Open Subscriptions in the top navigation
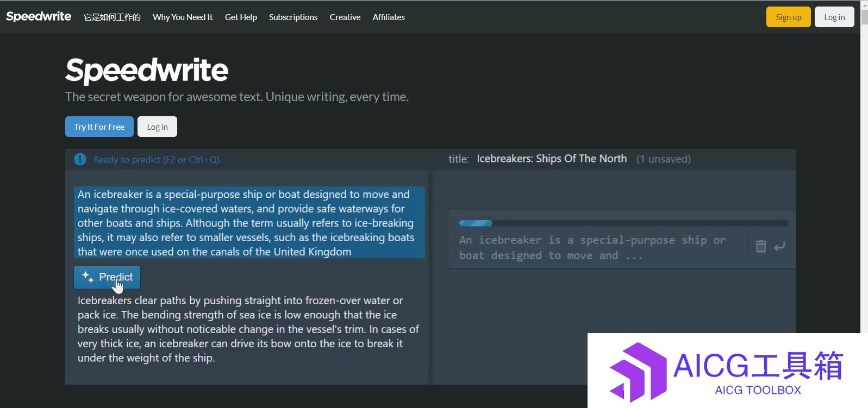The width and height of the screenshot is (868, 408). [x=293, y=17]
